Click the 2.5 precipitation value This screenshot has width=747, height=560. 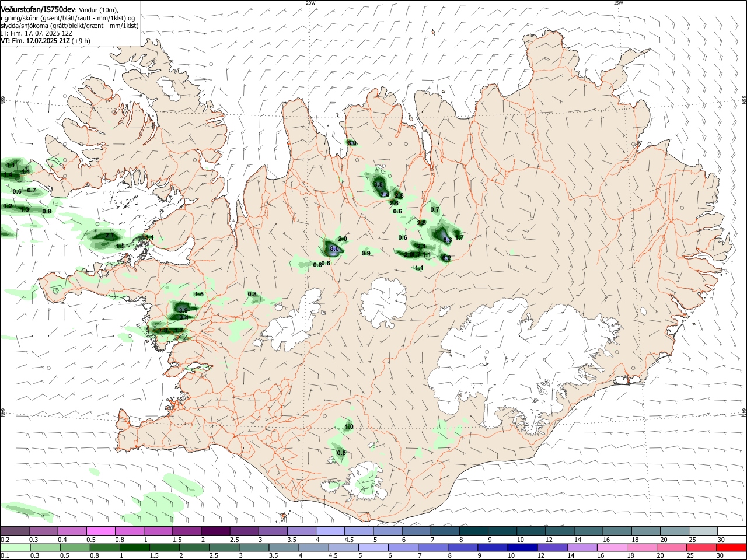pyautogui.click(x=421, y=223)
